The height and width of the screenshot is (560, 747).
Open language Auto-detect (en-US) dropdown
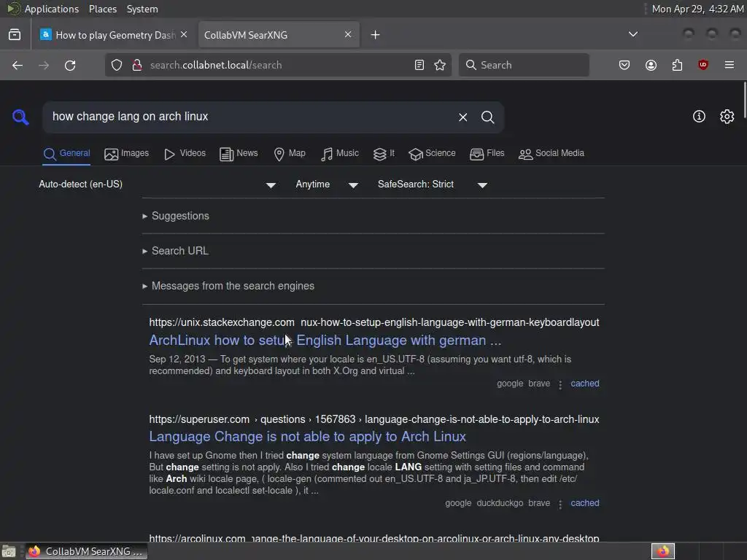(x=158, y=184)
